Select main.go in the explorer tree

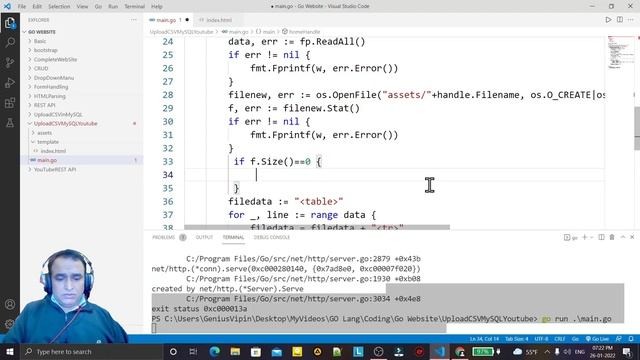47,160
